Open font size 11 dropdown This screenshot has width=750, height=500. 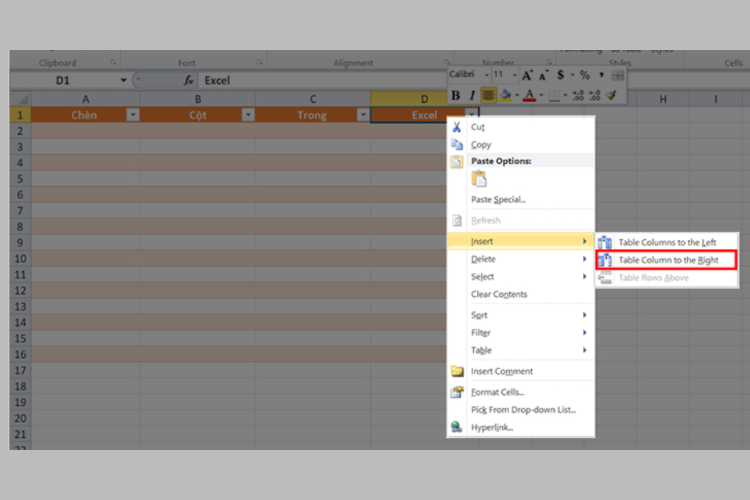pyautogui.click(x=515, y=75)
